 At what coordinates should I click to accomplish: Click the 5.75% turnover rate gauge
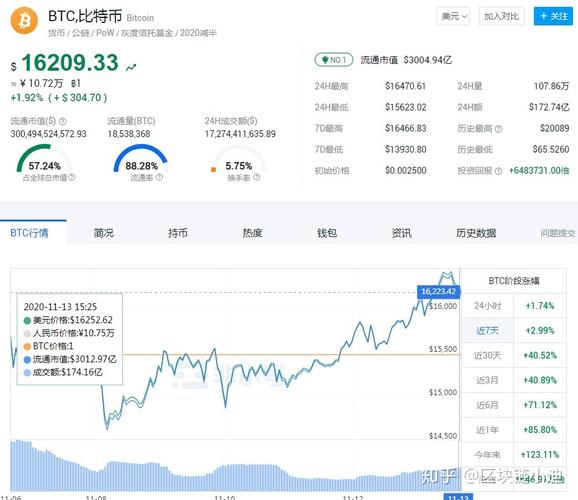pyautogui.click(x=238, y=159)
